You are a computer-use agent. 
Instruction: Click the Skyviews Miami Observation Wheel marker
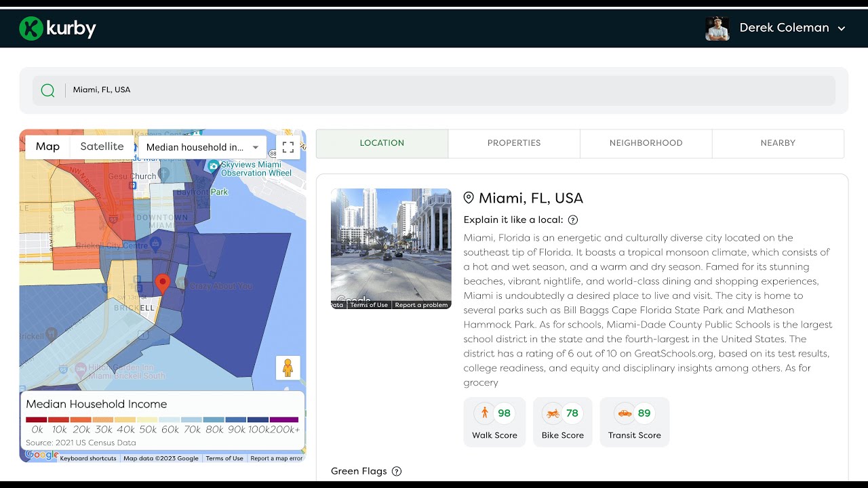pyautogui.click(x=213, y=165)
